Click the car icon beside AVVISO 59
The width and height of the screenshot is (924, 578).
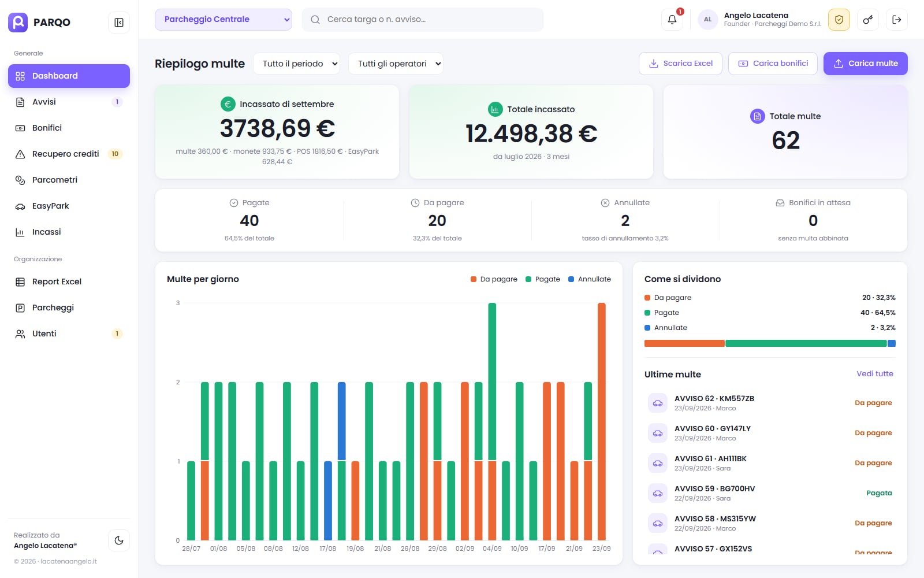pyautogui.click(x=658, y=493)
